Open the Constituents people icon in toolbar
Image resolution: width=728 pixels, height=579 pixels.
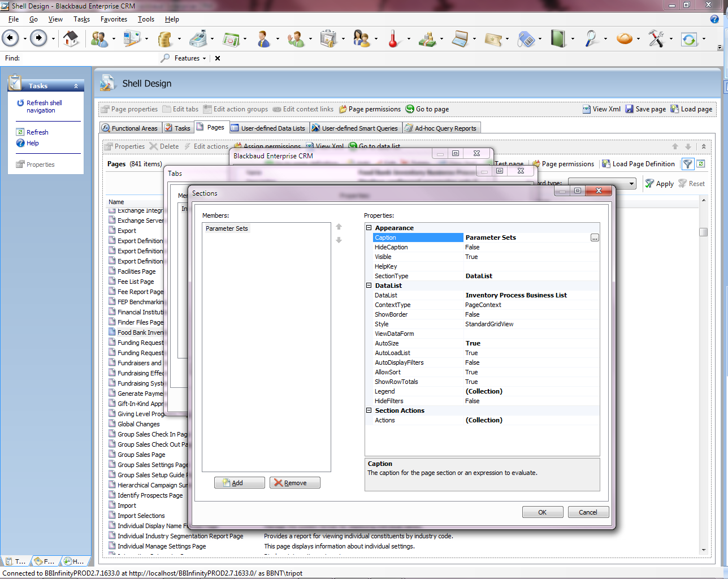click(x=99, y=38)
